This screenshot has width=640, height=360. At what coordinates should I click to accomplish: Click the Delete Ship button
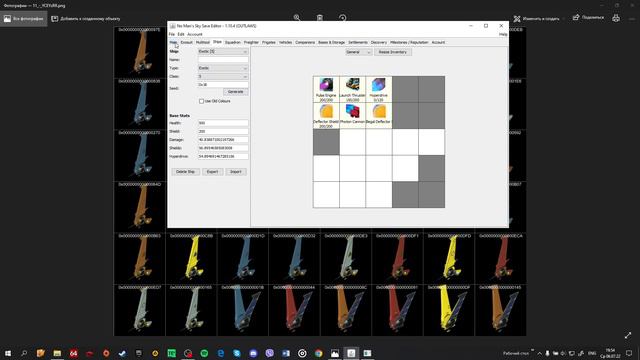tap(185, 172)
